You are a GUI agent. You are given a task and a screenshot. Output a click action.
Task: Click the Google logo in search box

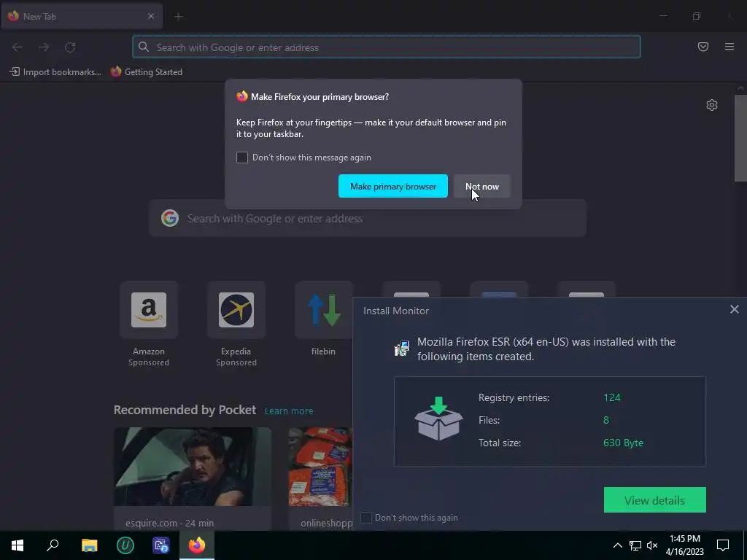(169, 218)
